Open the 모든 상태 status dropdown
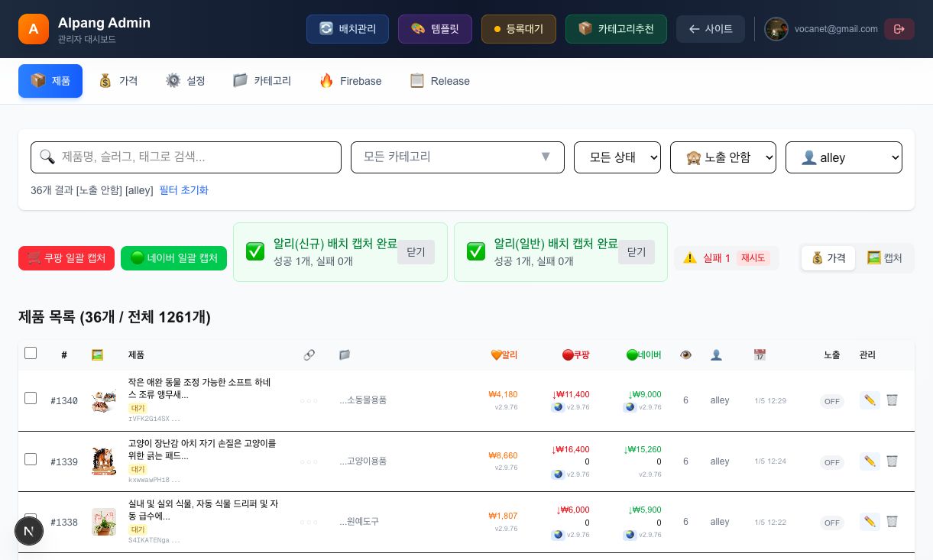 tap(617, 157)
